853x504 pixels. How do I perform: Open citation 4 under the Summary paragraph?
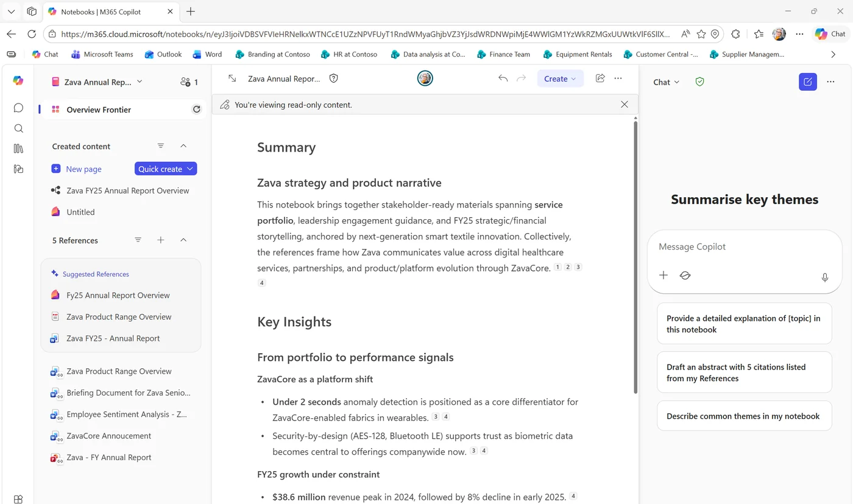coord(262,283)
